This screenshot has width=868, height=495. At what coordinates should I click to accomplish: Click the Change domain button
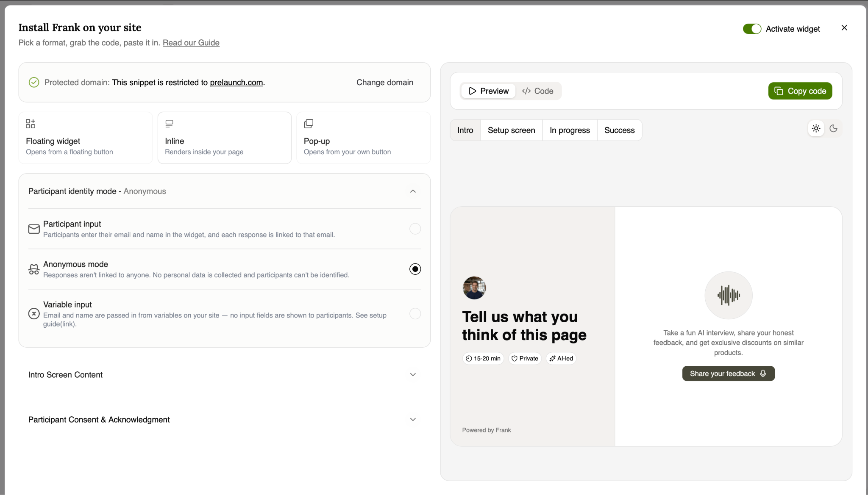pyautogui.click(x=384, y=83)
